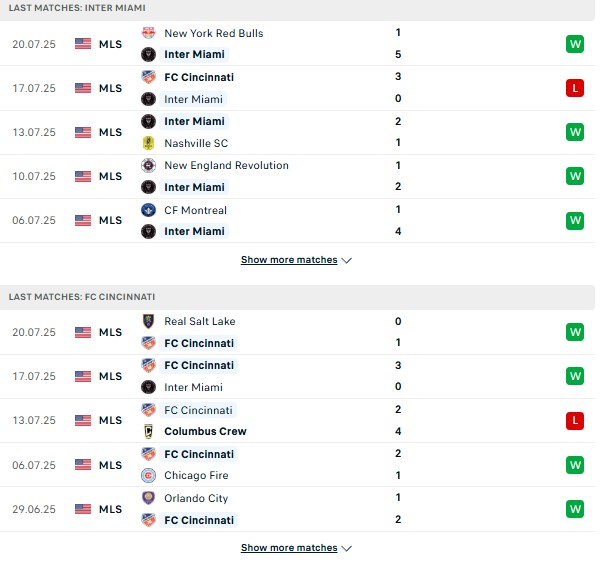Click the green W badge for Real Salt Lake match
This screenshot has height=568, width=601.
[x=575, y=332]
